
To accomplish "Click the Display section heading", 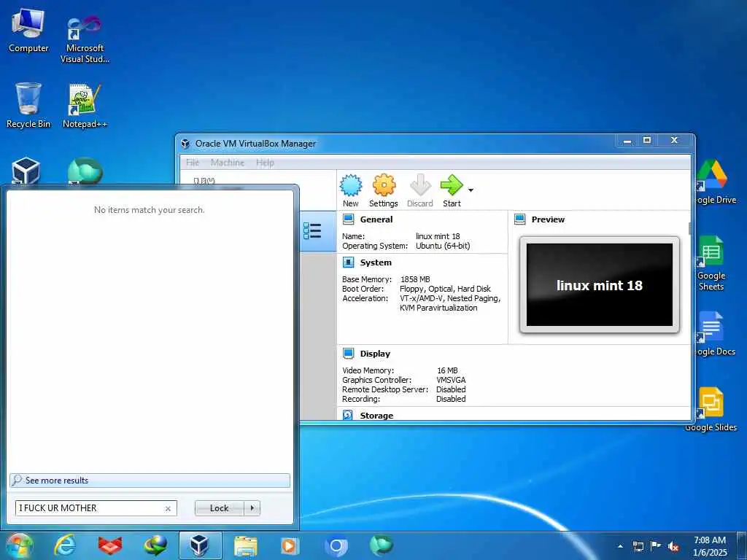I will coord(375,354).
